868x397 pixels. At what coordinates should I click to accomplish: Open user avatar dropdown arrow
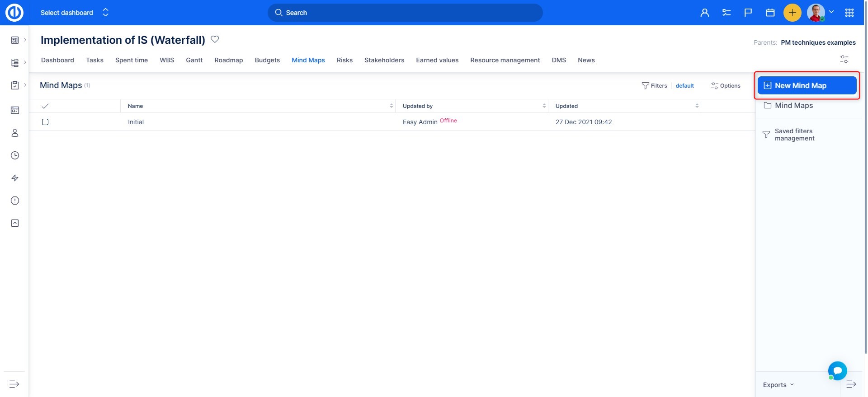831,12
